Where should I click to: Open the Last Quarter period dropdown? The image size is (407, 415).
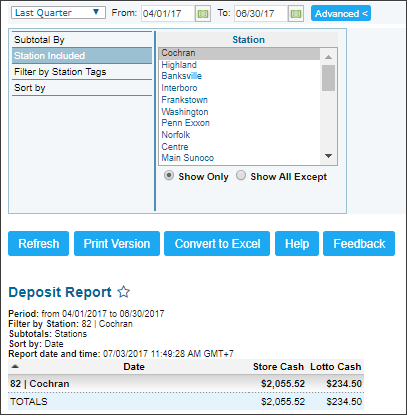click(58, 13)
